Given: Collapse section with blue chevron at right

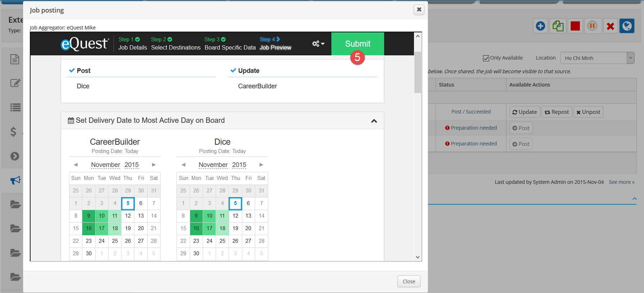Looking at the screenshot, I should pyautogui.click(x=635, y=199).
